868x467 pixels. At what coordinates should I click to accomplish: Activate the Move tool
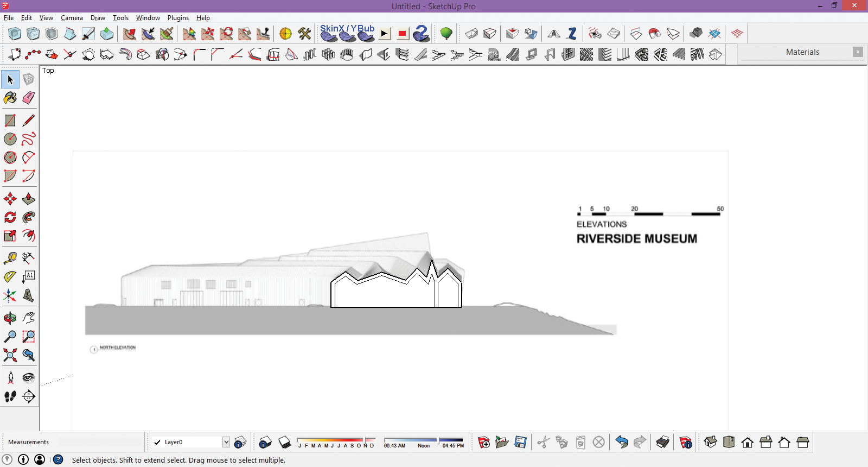[10, 199]
